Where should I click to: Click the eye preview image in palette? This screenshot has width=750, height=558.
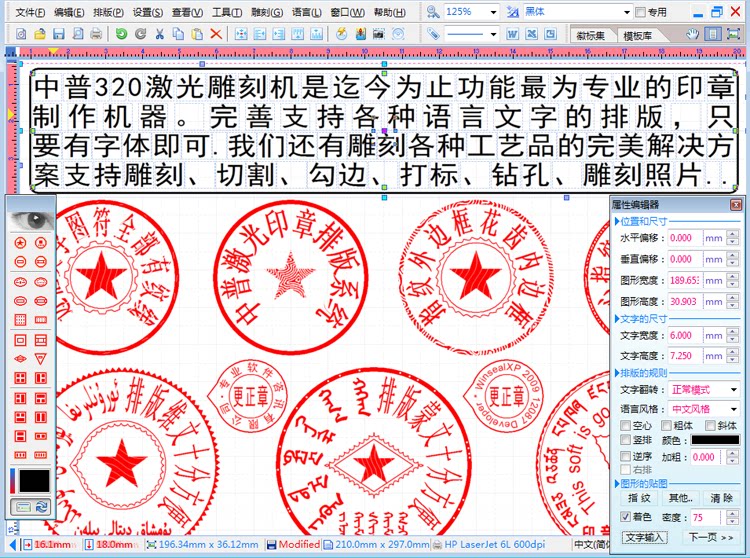(32, 219)
